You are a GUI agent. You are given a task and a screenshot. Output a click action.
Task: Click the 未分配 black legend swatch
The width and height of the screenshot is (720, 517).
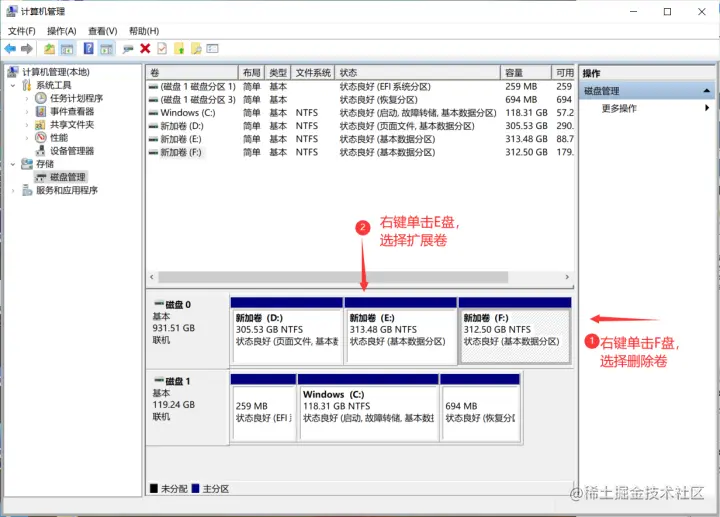154,488
